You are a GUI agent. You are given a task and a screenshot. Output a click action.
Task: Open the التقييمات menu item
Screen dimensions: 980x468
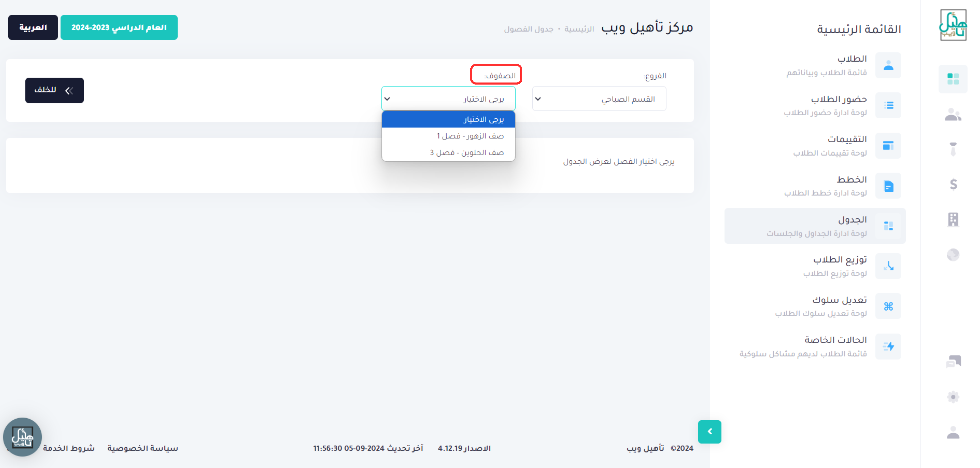815,146
